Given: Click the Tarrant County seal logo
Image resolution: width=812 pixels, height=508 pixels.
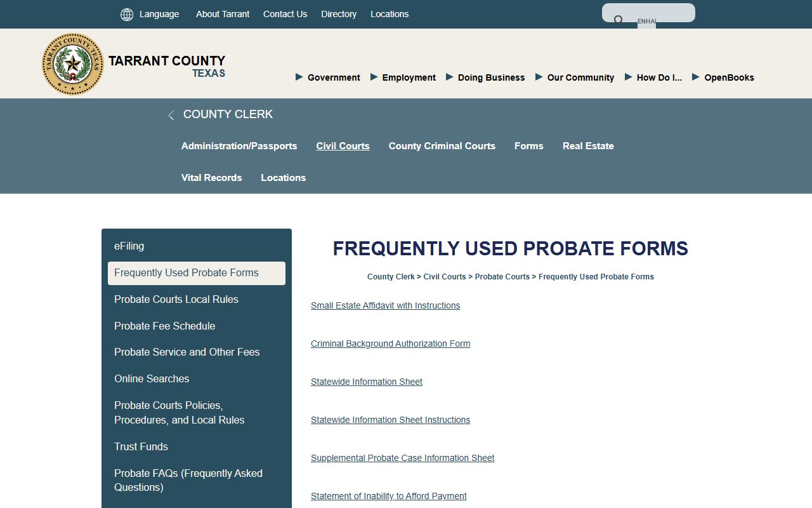Looking at the screenshot, I should [72, 64].
